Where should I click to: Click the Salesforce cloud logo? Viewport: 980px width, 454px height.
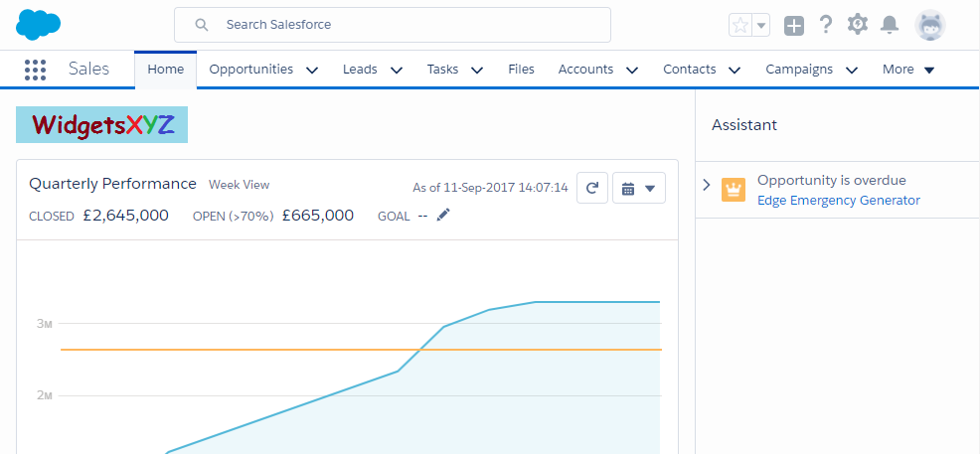tap(38, 25)
